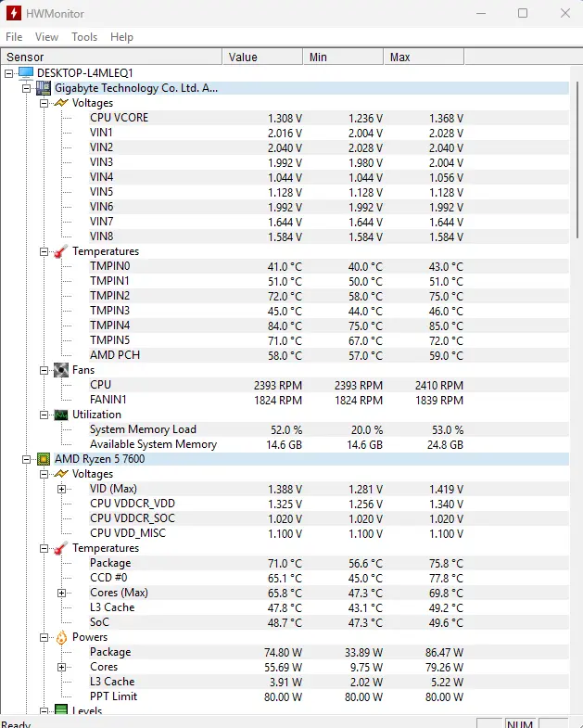
Task: Collapse the Utilization group
Action: point(44,415)
